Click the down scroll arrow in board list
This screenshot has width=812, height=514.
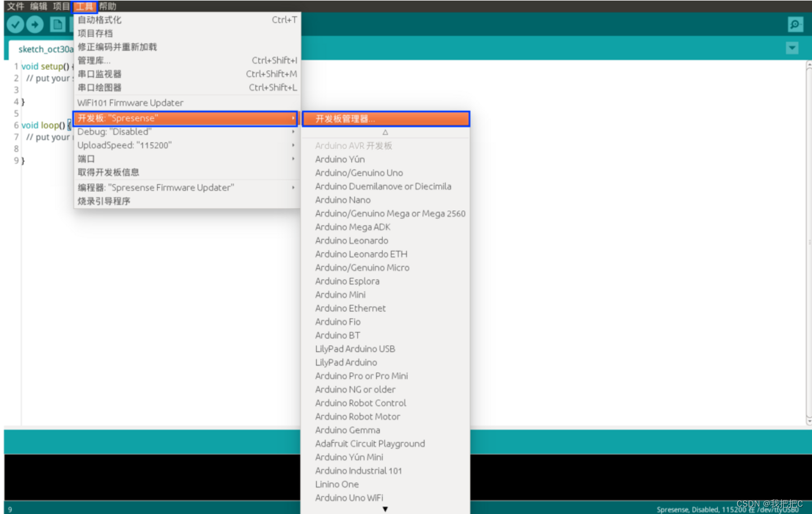[x=385, y=509]
